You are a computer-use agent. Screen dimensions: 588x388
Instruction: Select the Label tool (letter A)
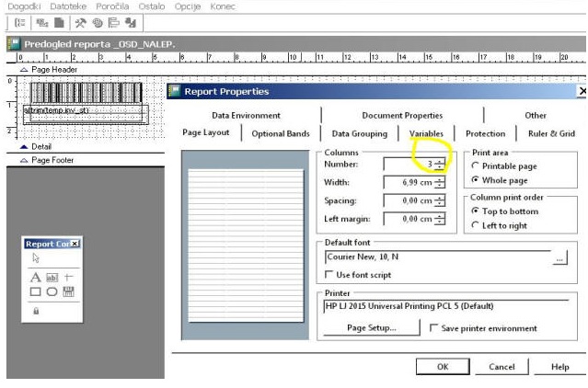(35, 278)
